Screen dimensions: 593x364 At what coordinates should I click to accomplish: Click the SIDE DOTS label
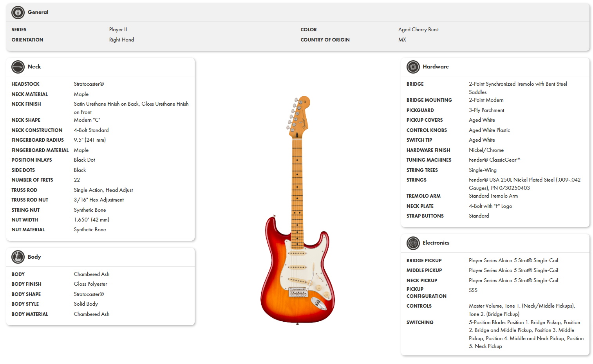[23, 170]
